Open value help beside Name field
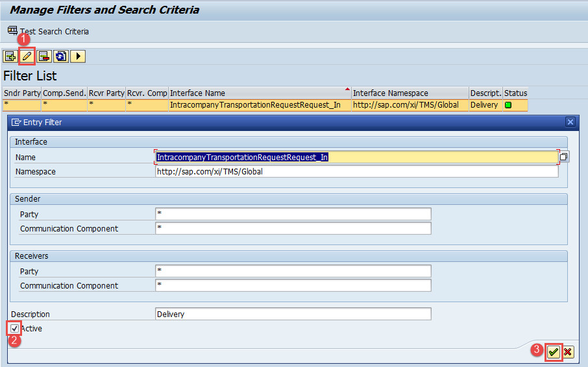The width and height of the screenshot is (588, 367). (x=563, y=157)
